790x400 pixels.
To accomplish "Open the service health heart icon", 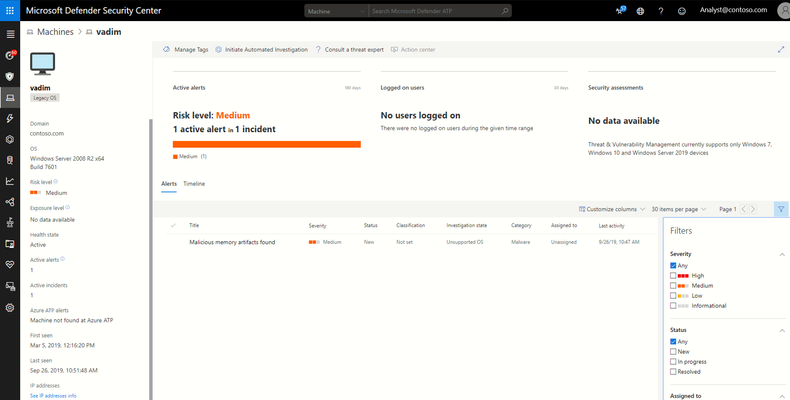I will tap(10, 265).
